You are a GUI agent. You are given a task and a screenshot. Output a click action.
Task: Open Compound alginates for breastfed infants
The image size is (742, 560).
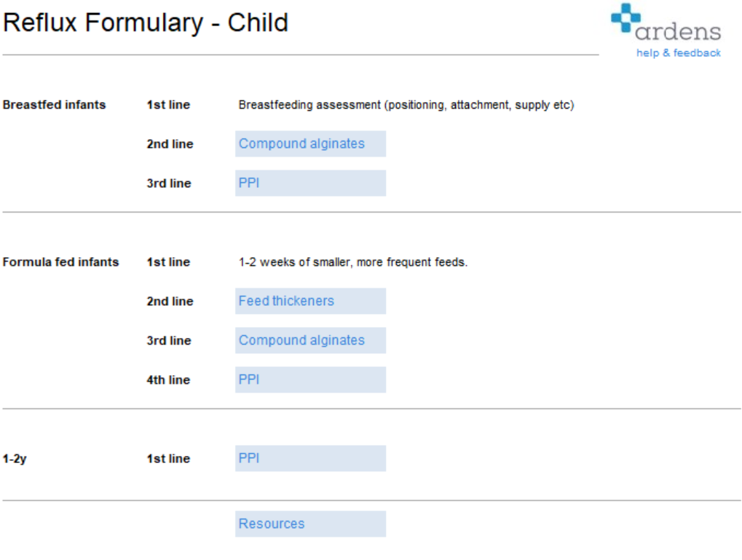(x=310, y=144)
